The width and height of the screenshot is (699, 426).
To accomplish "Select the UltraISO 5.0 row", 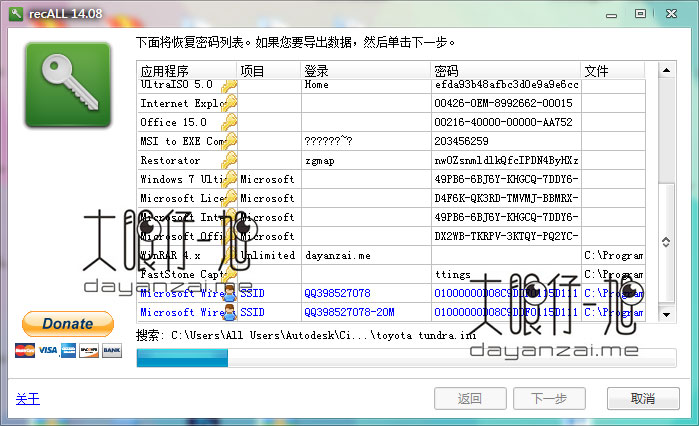I will [391, 86].
